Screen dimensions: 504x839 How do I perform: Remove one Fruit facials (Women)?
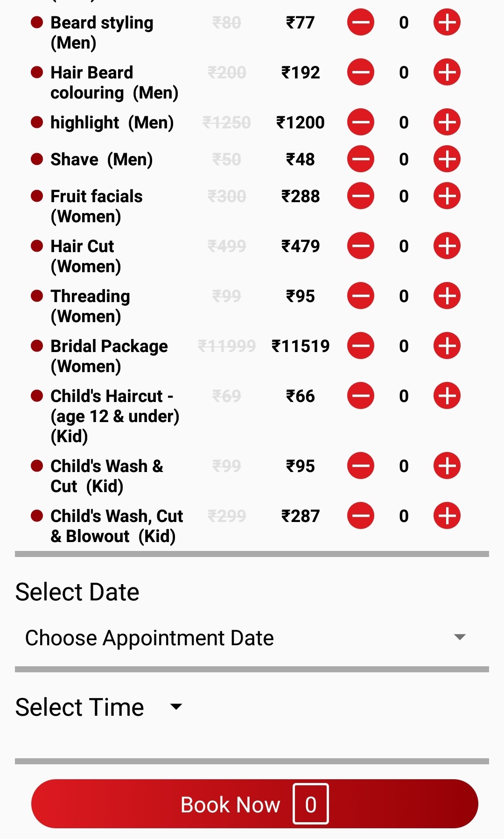tap(361, 196)
